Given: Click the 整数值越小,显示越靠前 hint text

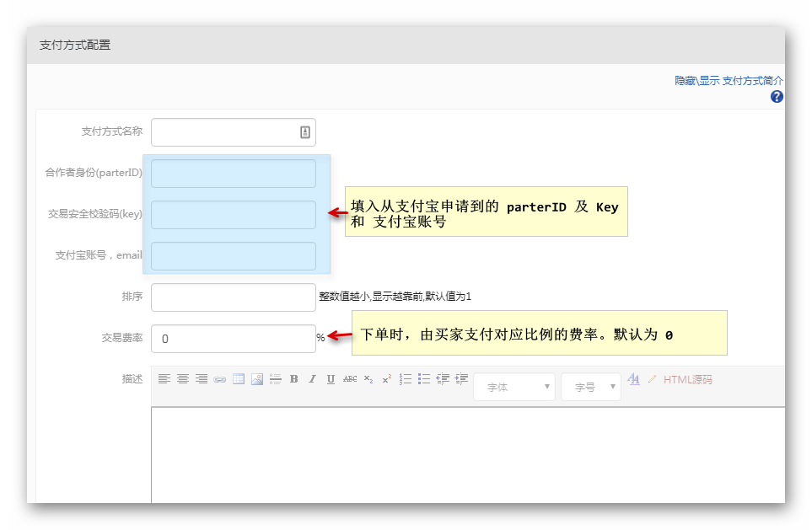Looking at the screenshot, I should [x=395, y=296].
